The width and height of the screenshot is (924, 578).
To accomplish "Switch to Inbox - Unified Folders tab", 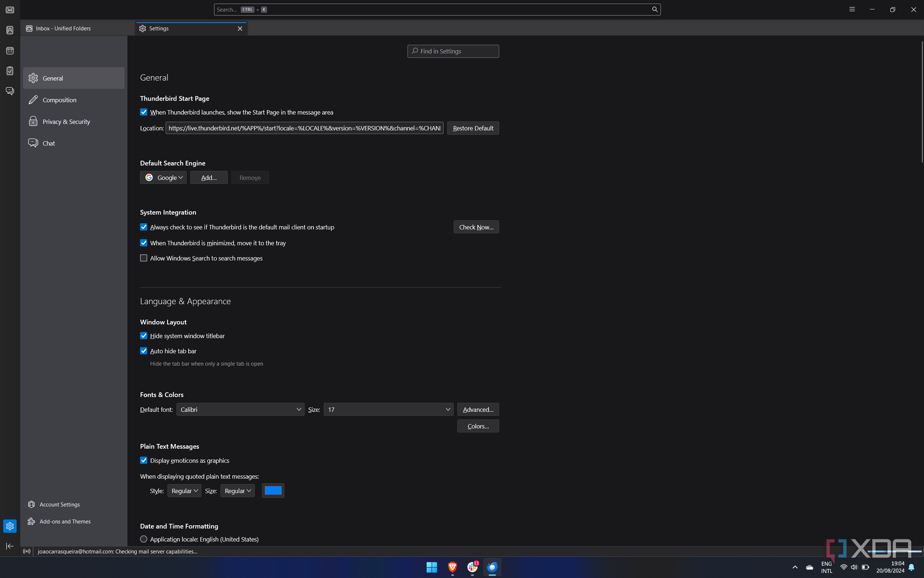I will pos(78,29).
